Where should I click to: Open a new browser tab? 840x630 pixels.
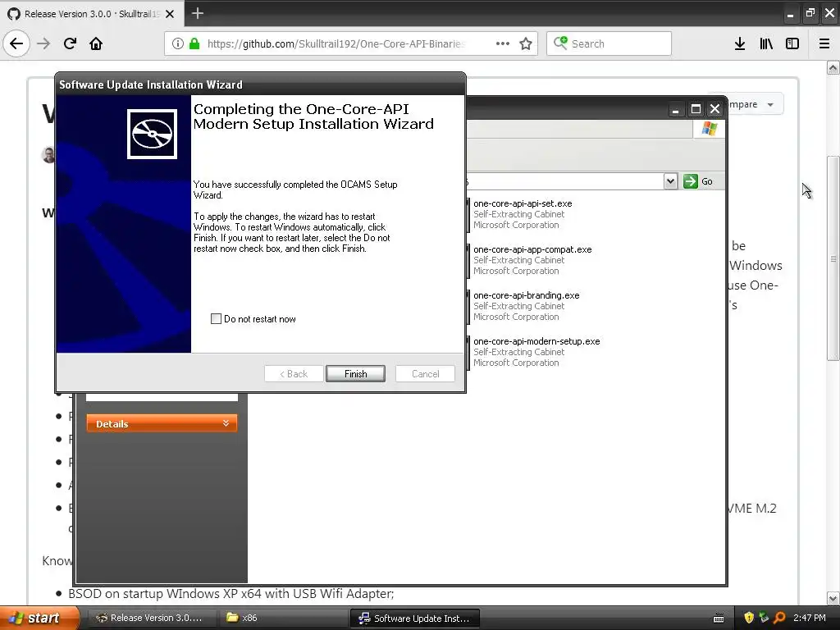pos(197,13)
